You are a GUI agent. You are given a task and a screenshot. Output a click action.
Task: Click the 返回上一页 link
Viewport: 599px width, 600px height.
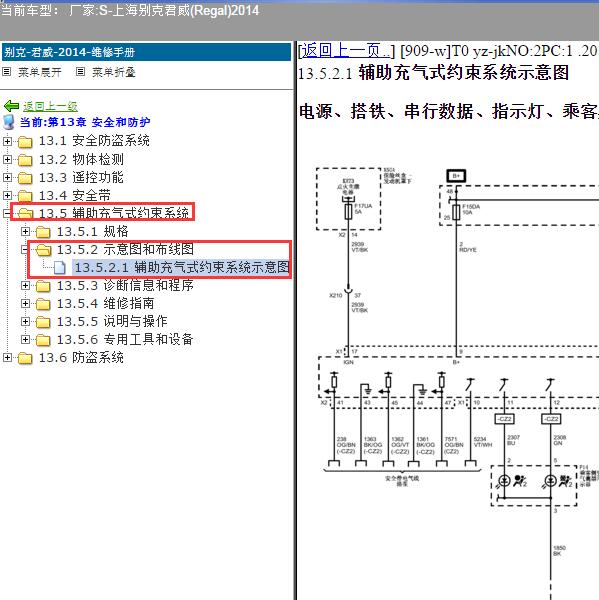(x=346, y=51)
